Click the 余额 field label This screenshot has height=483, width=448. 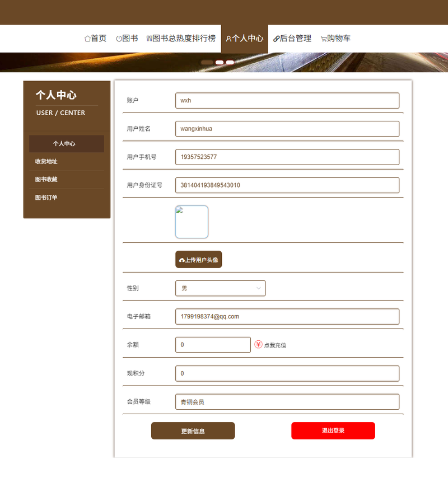pyautogui.click(x=133, y=345)
